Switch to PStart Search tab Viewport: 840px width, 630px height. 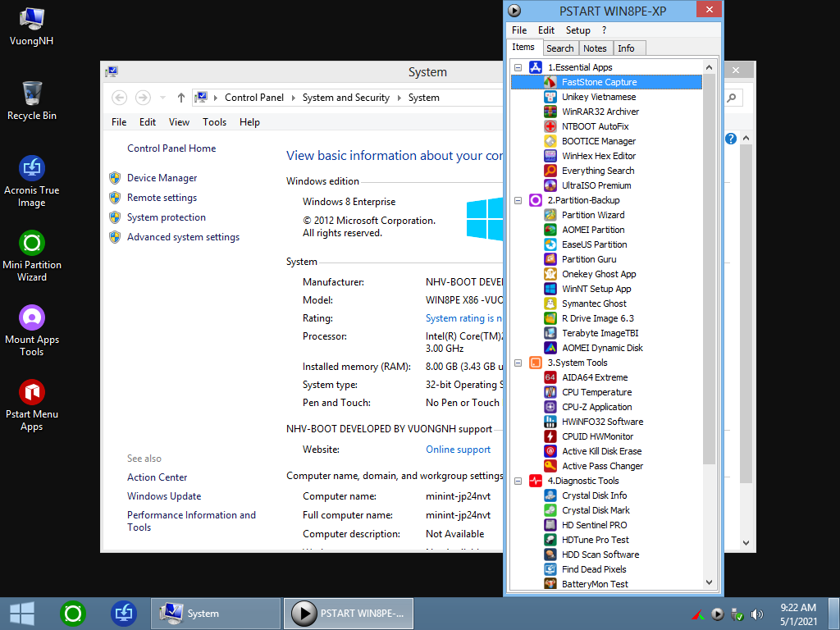pyautogui.click(x=559, y=48)
